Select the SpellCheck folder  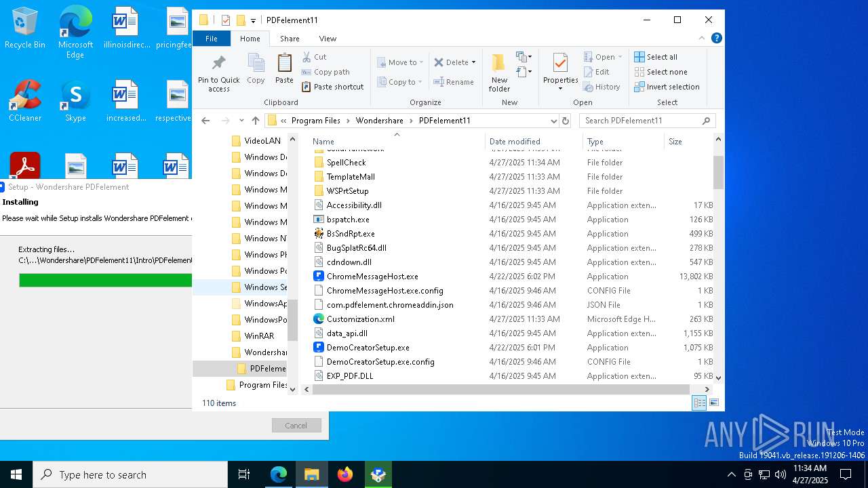[346, 163]
